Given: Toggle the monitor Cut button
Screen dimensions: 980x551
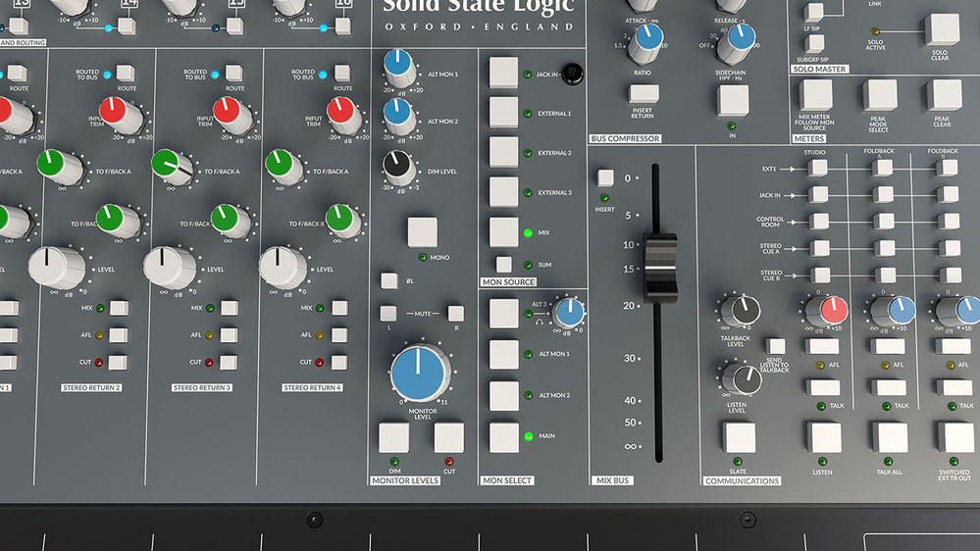Looking at the screenshot, I should pos(448,436).
